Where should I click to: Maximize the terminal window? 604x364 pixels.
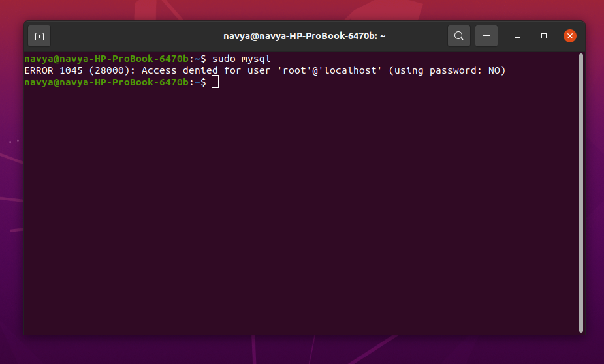point(544,36)
